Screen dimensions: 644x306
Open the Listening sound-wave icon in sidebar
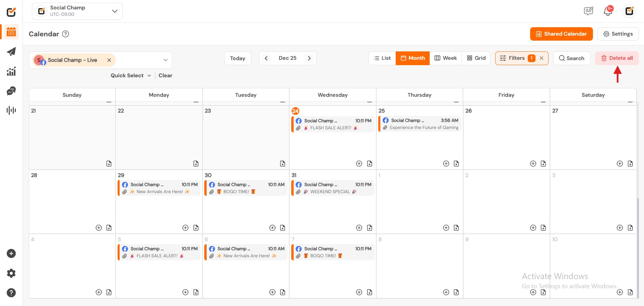(x=11, y=110)
